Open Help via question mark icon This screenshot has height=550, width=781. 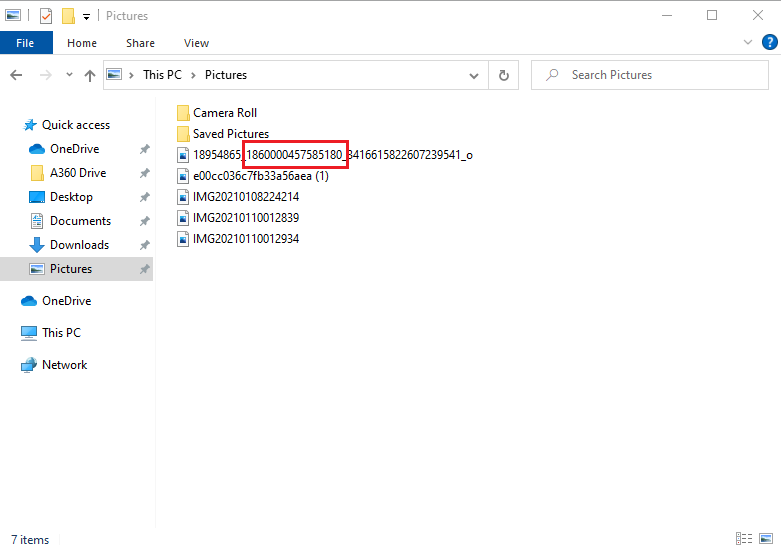click(770, 42)
